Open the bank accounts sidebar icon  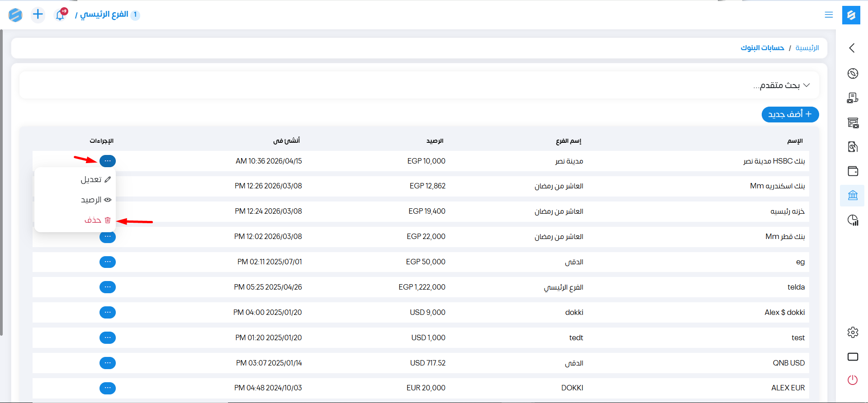coord(853,195)
